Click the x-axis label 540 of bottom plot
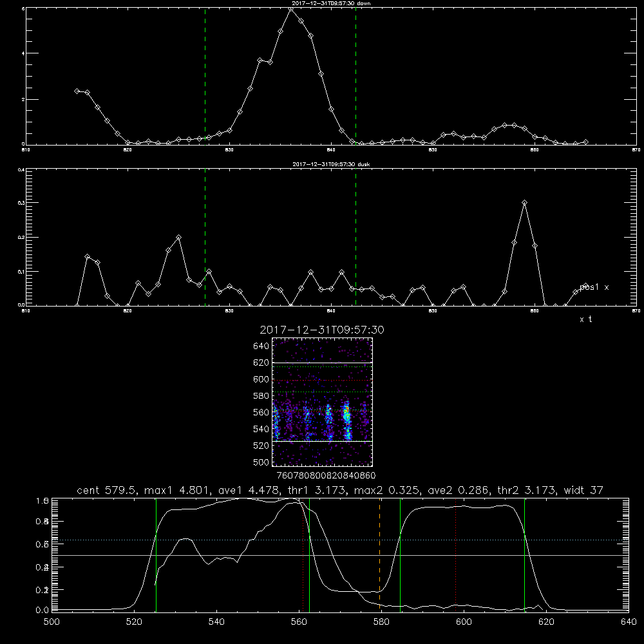The image size is (644, 644). pos(216,622)
